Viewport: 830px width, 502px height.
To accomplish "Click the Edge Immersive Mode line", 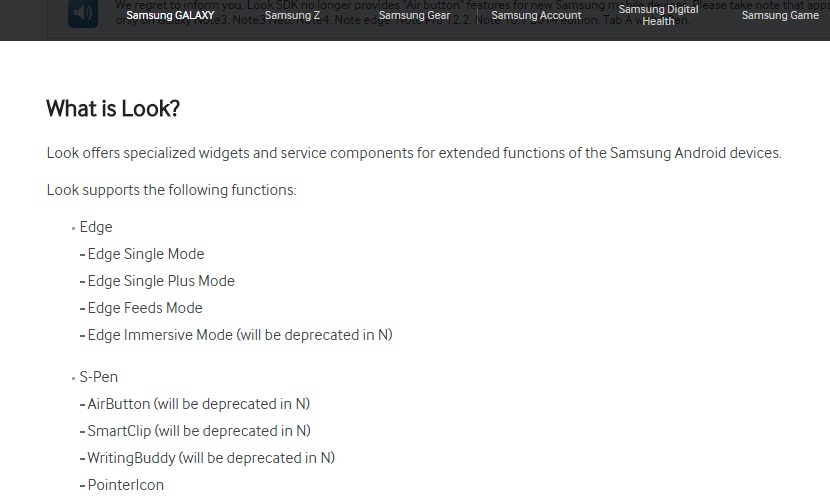I will pyautogui.click(x=240, y=335).
